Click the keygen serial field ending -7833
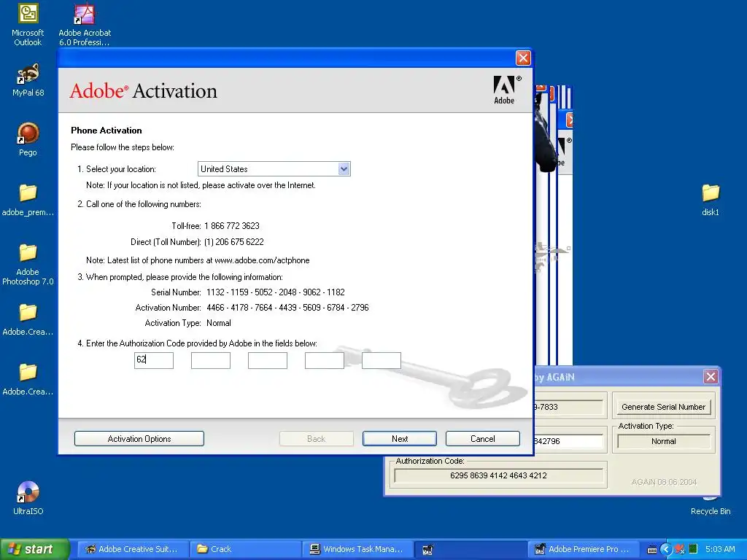The image size is (747, 560). (568, 407)
